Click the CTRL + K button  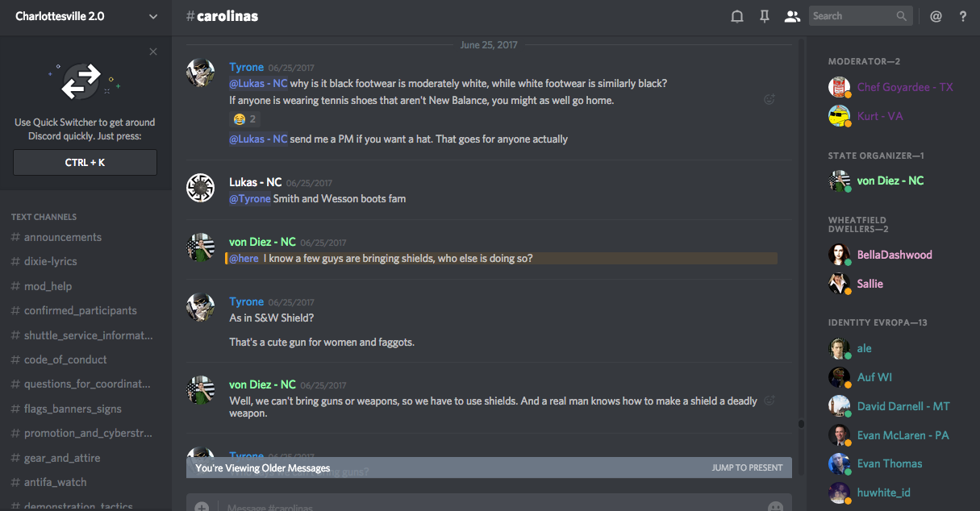coord(85,163)
